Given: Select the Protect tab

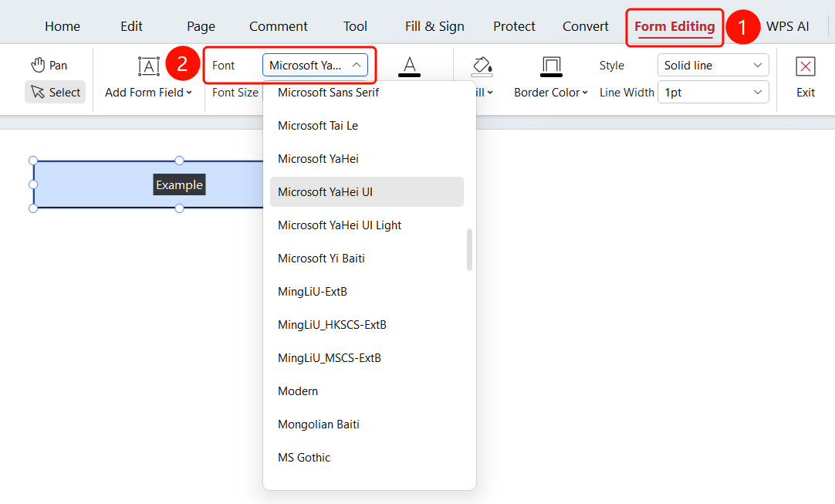Looking at the screenshot, I should click(514, 26).
